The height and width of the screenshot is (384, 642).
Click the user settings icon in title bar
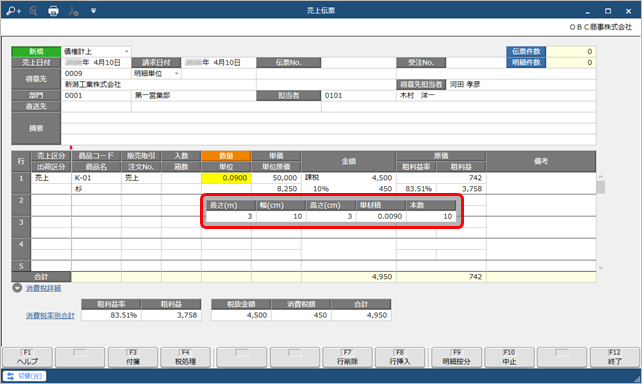click(73, 11)
